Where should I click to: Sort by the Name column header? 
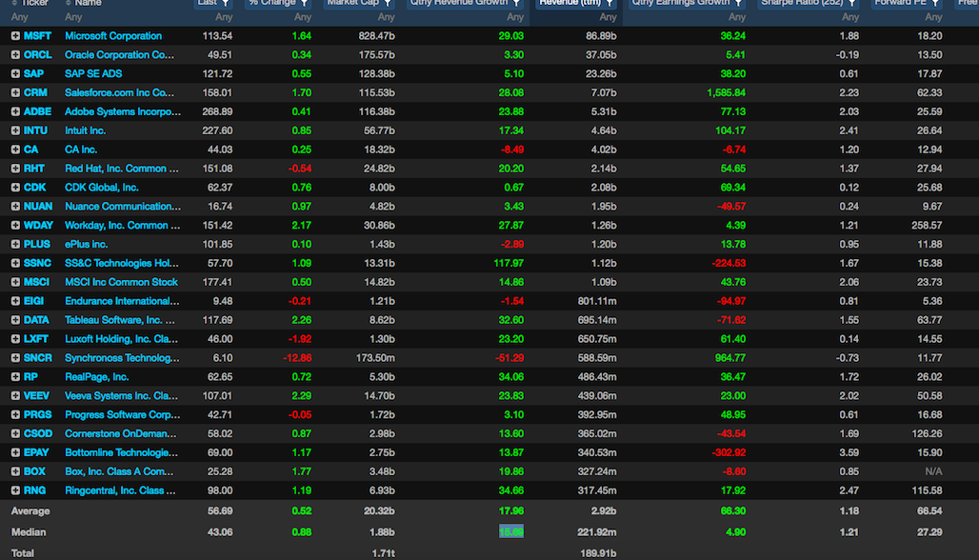[88, 3]
